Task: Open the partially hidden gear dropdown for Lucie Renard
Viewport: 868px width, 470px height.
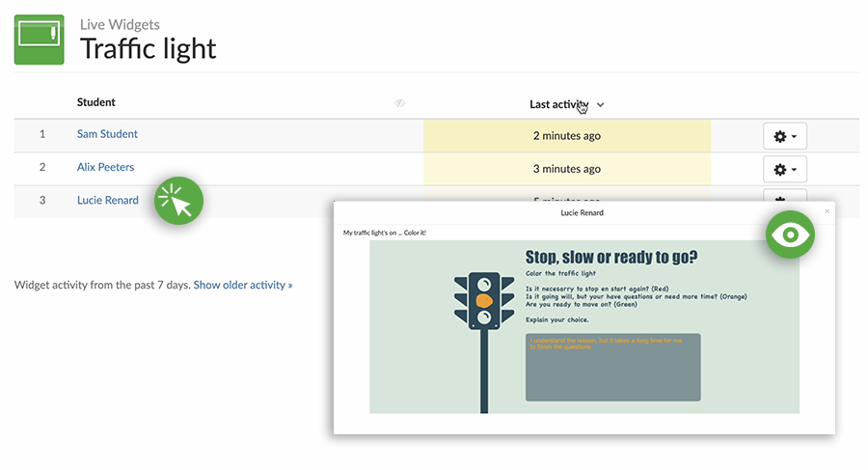Action: 784,195
